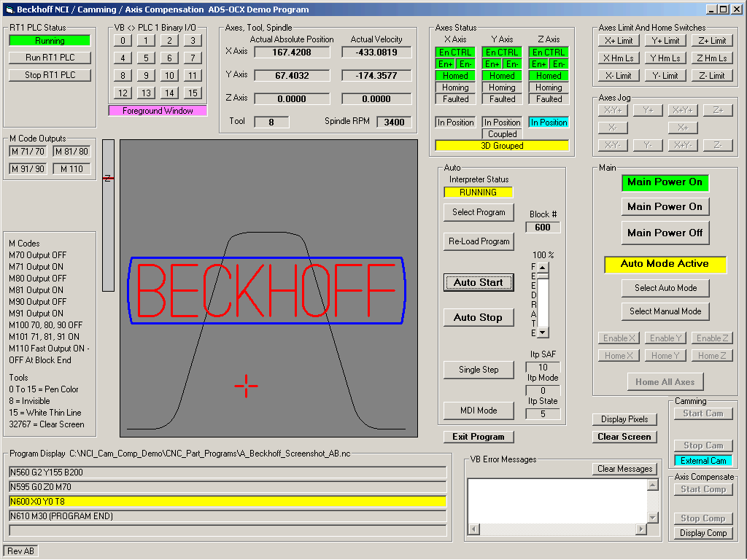The width and height of the screenshot is (747, 560).
Task: Click the Tool number field
Action: [271, 122]
